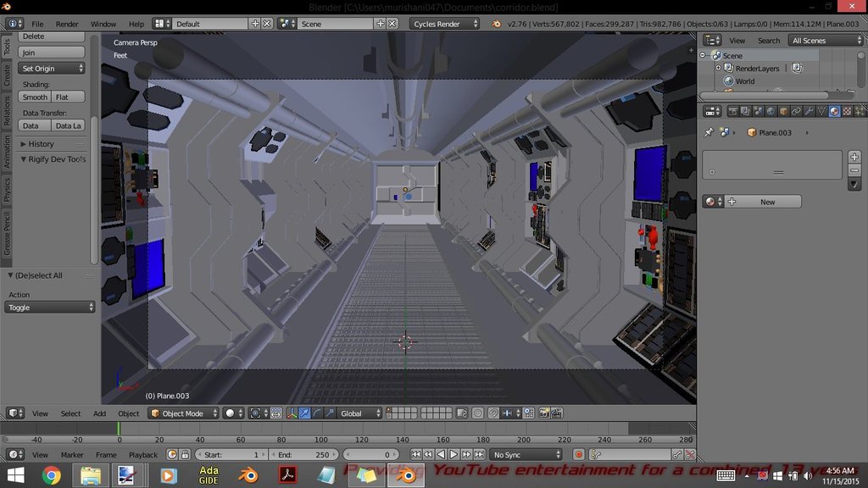
Task: Expand RenderLayers in the outliner
Action: (x=719, y=68)
